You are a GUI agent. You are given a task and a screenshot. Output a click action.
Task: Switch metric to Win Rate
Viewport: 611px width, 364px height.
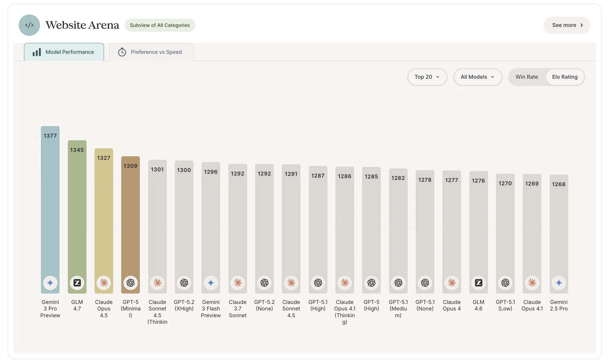coord(527,77)
